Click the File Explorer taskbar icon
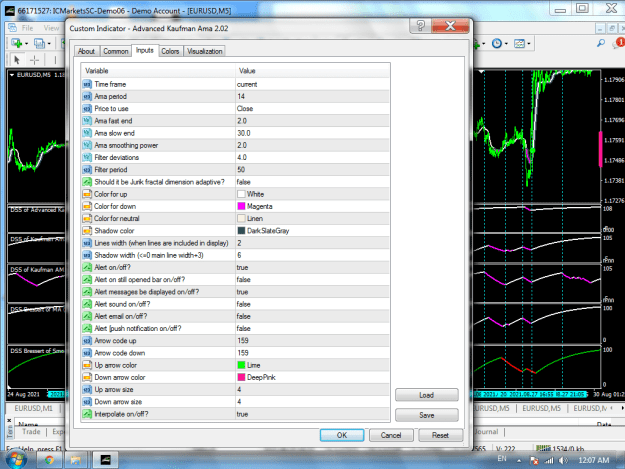 click(76, 460)
